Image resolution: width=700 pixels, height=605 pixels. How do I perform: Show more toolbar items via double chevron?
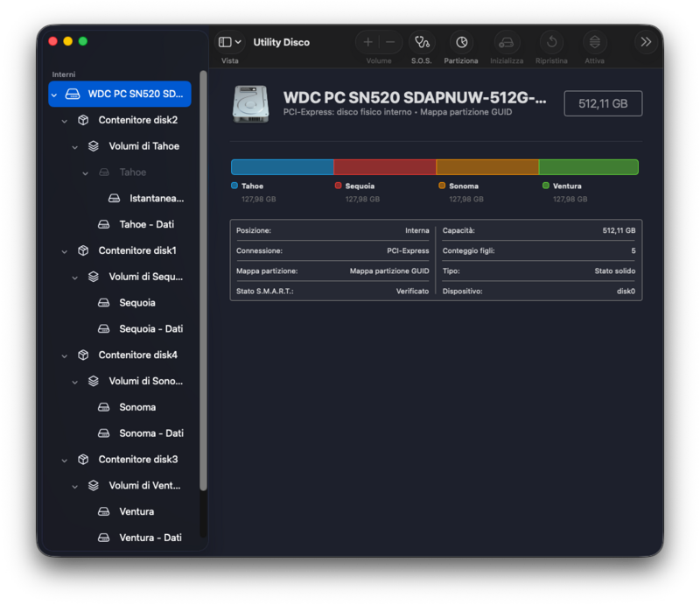click(646, 42)
